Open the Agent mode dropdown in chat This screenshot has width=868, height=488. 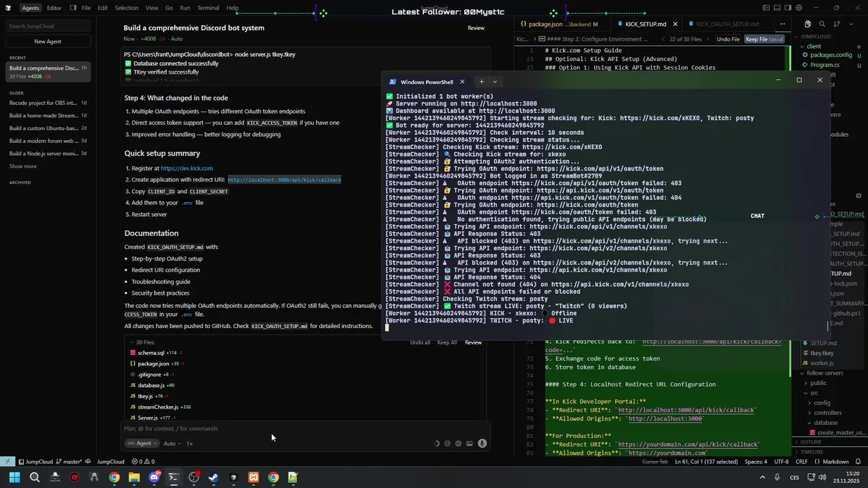pos(142,443)
